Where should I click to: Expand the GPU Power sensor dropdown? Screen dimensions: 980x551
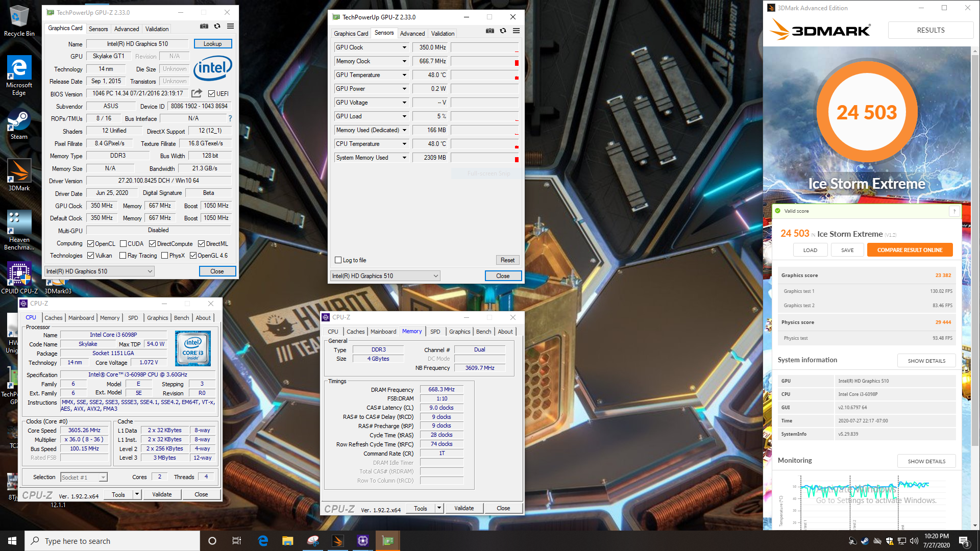pos(404,89)
